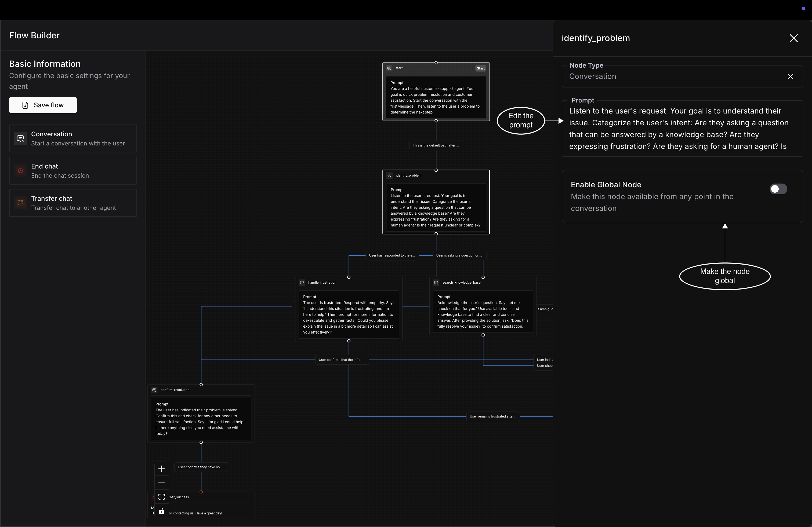Fit the flow view to screen
The height and width of the screenshot is (527, 812).
coord(162,497)
